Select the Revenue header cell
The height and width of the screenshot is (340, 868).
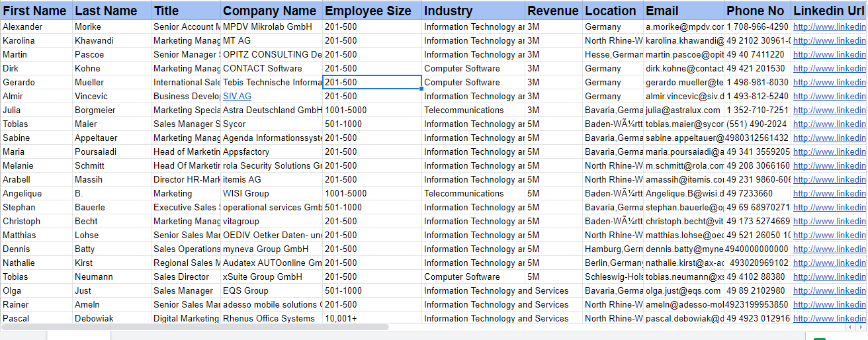pos(554,11)
